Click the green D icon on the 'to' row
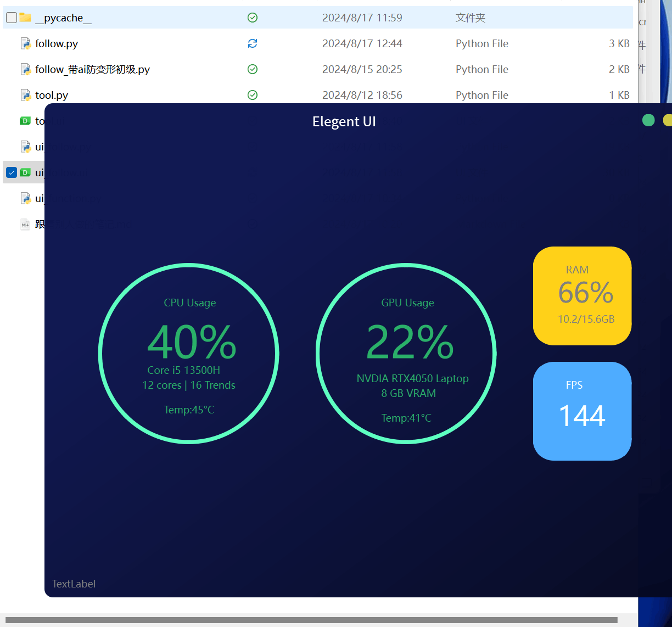The width and height of the screenshot is (672, 627). tap(25, 121)
